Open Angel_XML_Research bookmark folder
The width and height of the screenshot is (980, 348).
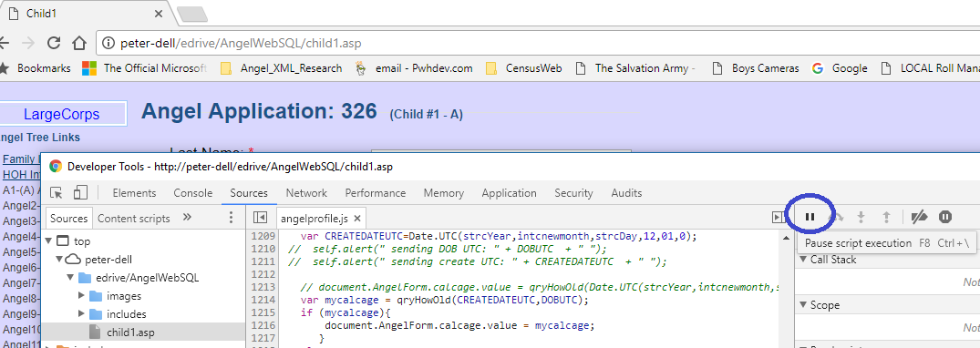282,68
